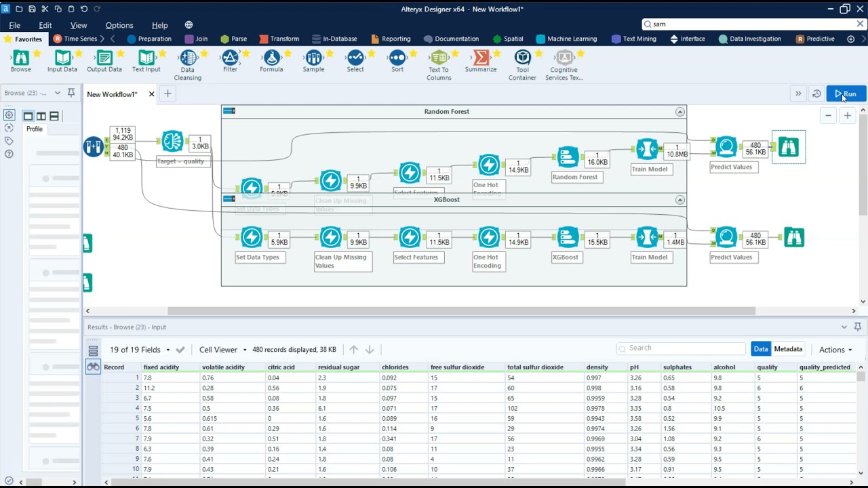Switch to single-pane layout view in Browse config
868x488 pixels.
click(x=28, y=116)
